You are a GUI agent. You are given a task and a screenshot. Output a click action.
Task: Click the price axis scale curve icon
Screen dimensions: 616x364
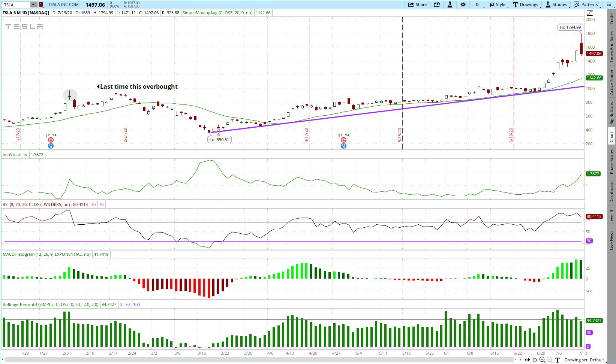click(590, 13)
